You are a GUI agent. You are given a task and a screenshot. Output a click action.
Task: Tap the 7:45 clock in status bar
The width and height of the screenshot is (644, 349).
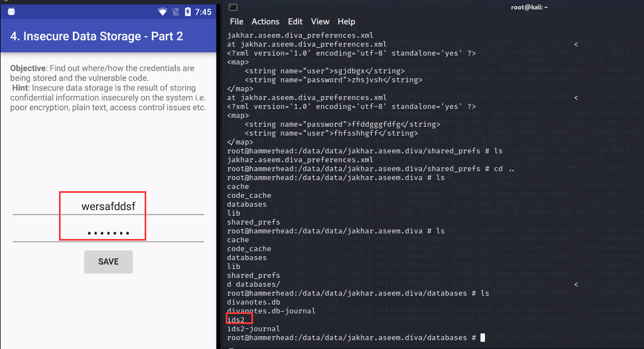203,12
